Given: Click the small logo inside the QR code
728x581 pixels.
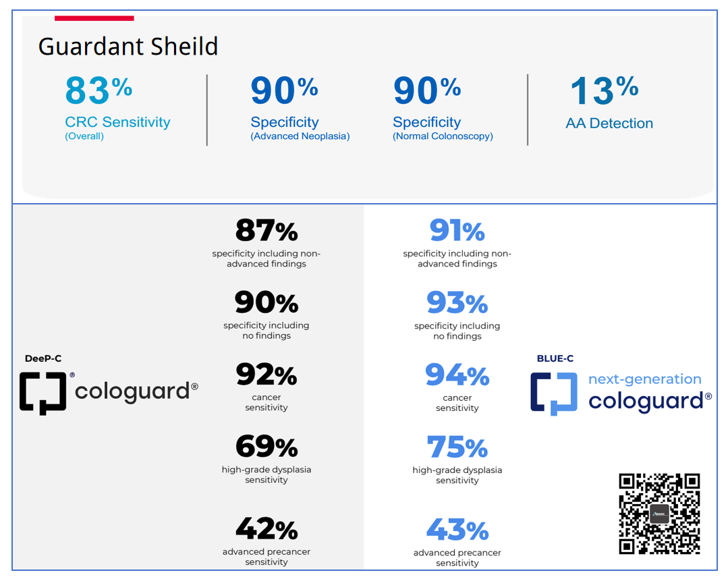Looking at the screenshot, I should tap(659, 514).
